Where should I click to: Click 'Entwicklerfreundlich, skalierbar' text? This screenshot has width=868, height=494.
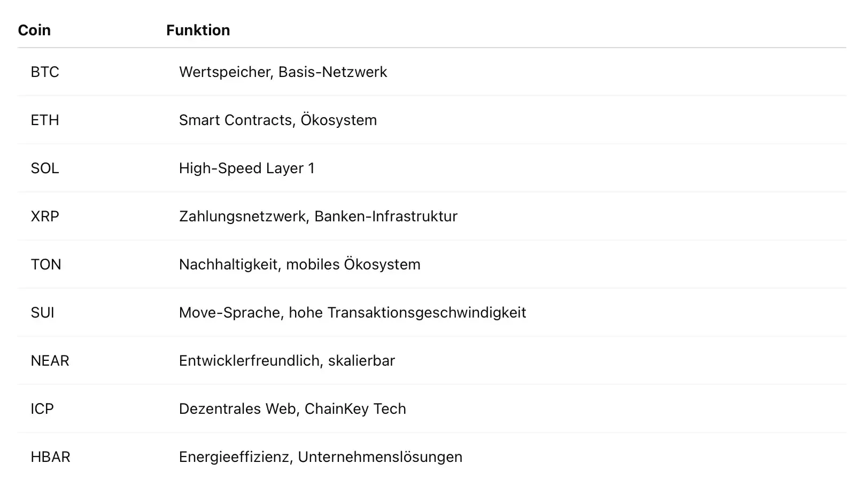287,360
